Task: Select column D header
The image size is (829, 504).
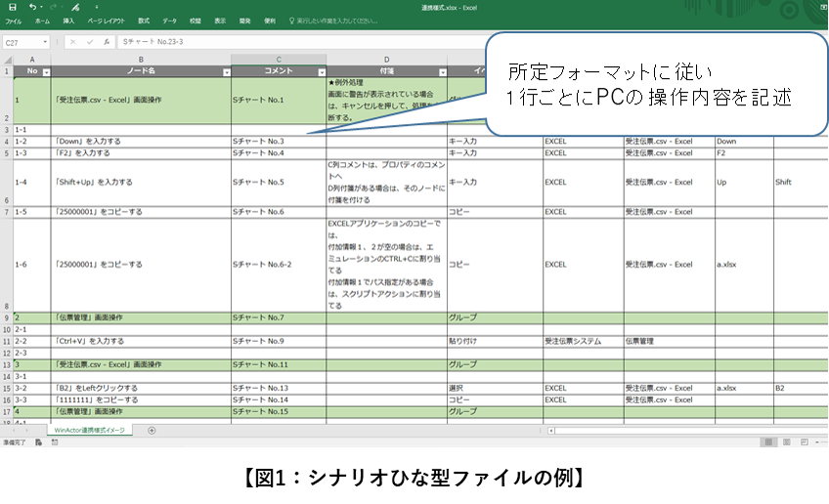Action: [386, 60]
